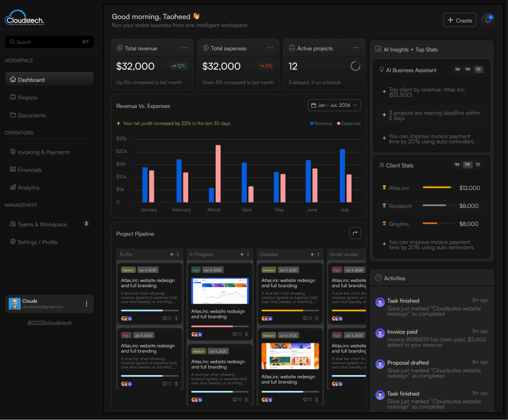Image resolution: width=508 pixels, height=420 pixels.
Task: Click the March expenses bar in chart
Action: [x=218, y=174]
